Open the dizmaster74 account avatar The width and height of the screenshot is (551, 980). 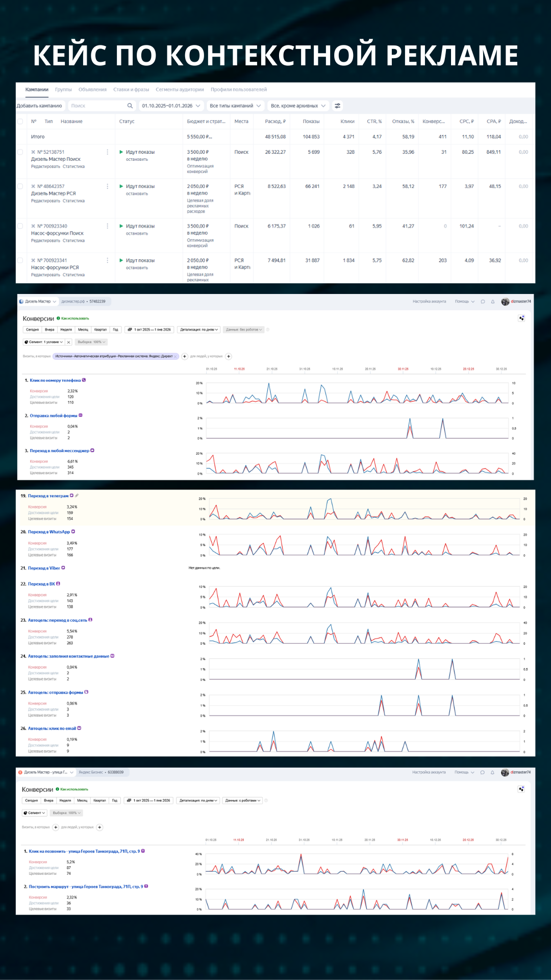point(505,302)
